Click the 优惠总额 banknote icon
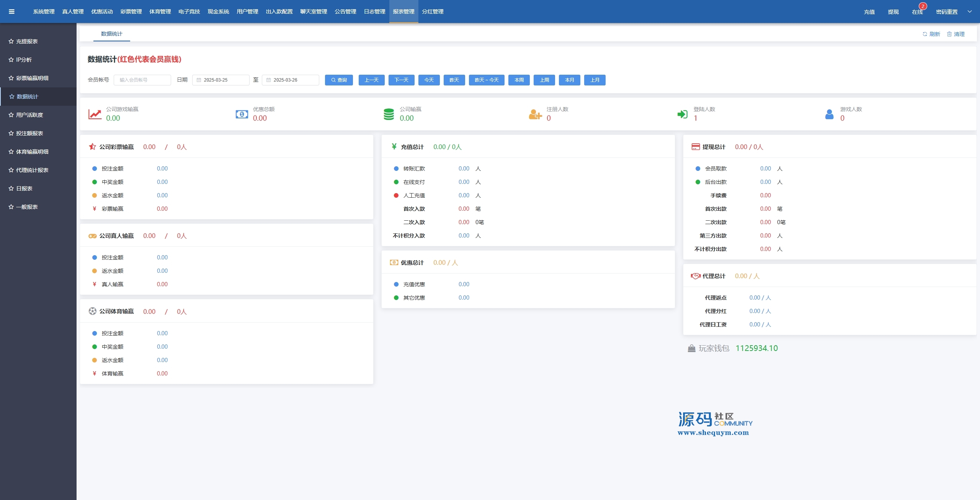The image size is (980, 500). [242, 114]
